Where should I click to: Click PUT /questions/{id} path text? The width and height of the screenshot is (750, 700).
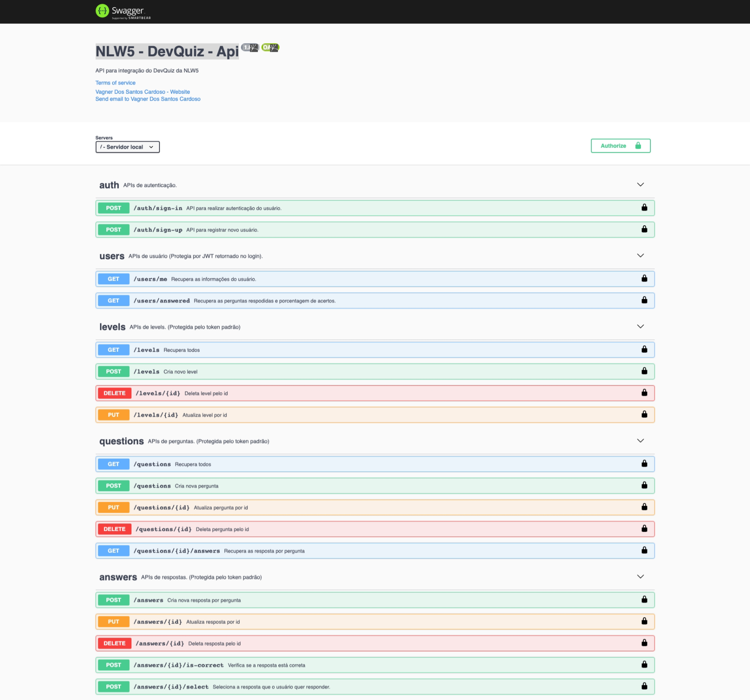click(162, 507)
